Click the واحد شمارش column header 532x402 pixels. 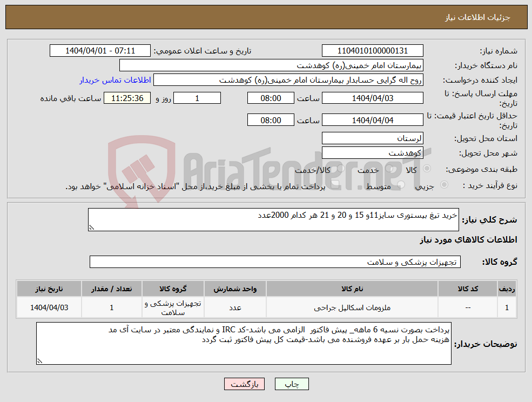click(x=235, y=289)
